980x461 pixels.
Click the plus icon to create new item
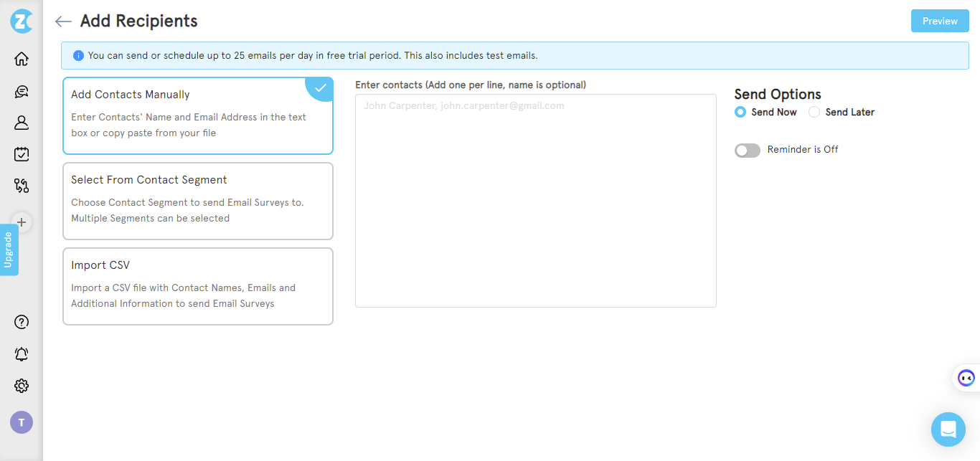pos(21,222)
